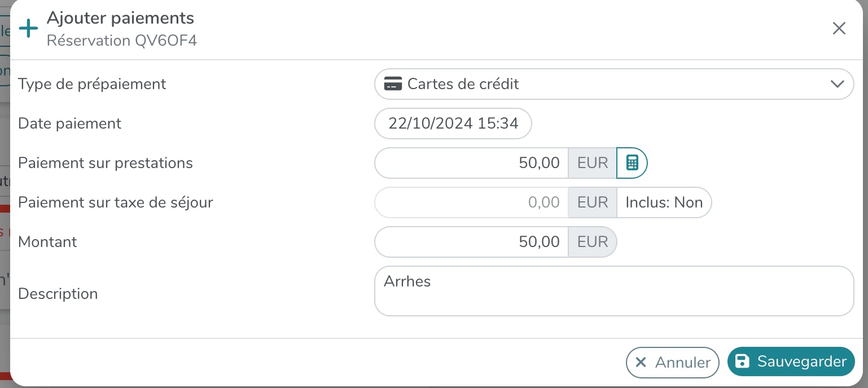
Task: Click the Réservation QV6OF4 subtitle
Action: pyautogui.click(x=122, y=41)
